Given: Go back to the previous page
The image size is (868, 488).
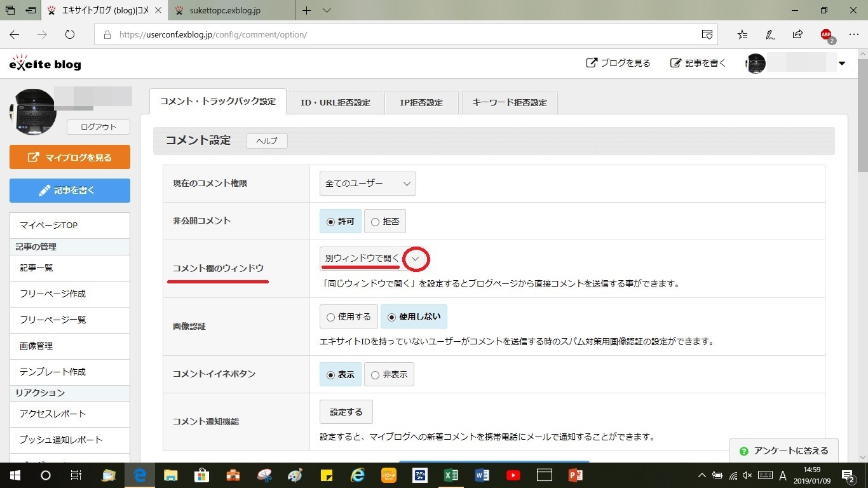Looking at the screenshot, I should pyautogui.click(x=14, y=34).
